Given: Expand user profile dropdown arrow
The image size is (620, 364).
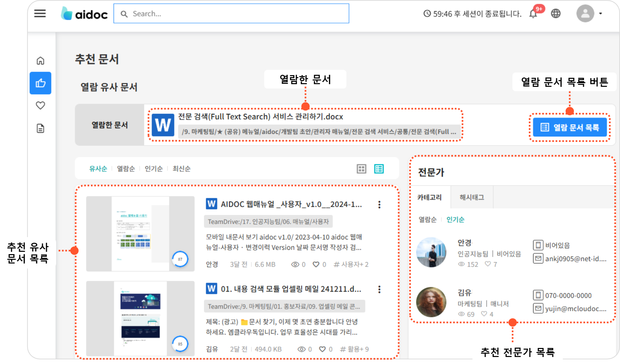Looking at the screenshot, I should tap(600, 14).
